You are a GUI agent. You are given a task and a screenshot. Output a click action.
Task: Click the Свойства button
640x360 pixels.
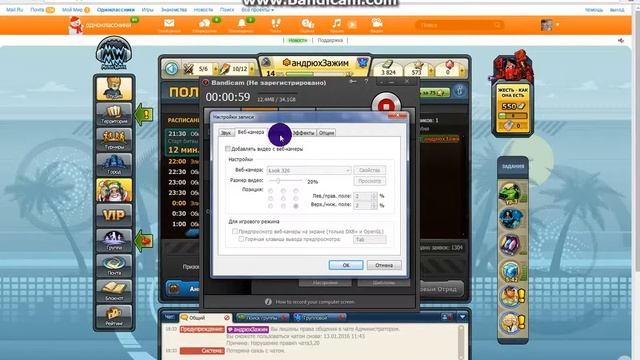pos(369,170)
